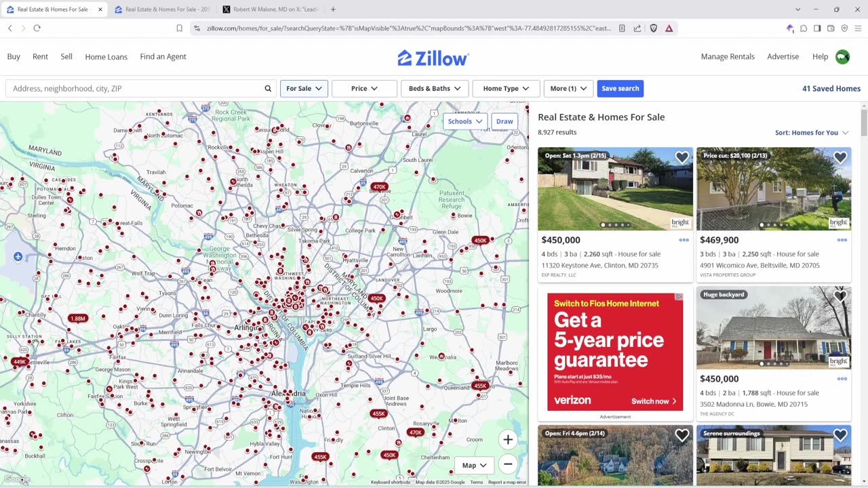
Task: Click the Save search button
Action: pyautogui.click(x=620, y=89)
